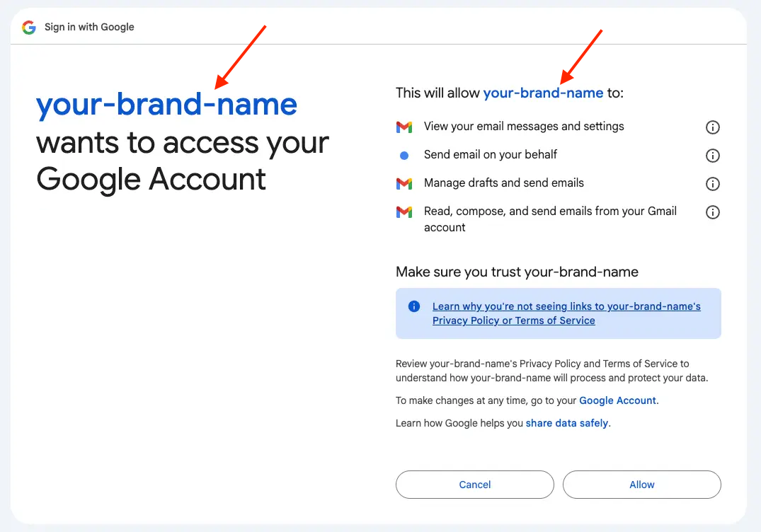Click the Gmail icon next to Read, compose, and send
The height and width of the screenshot is (532, 761).
click(404, 212)
